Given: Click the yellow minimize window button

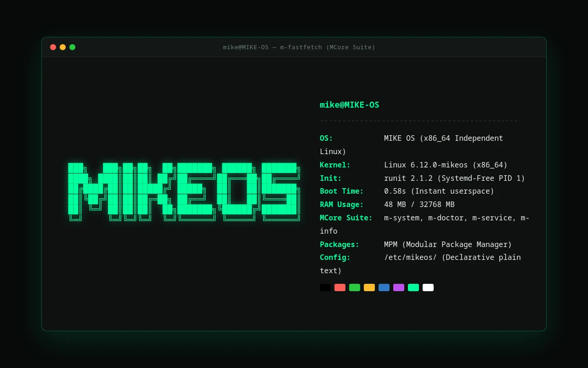Looking at the screenshot, I should pyautogui.click(x=62, y=47).
